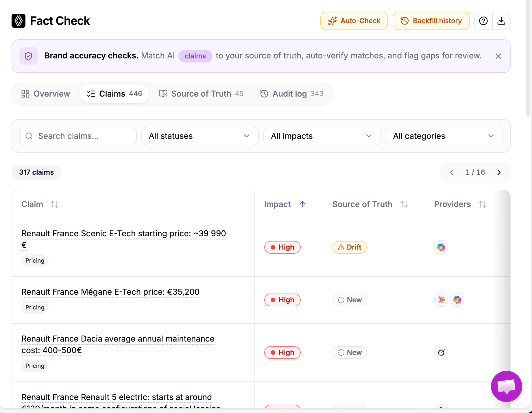
Task: Expand the All categories dropdown
Action: click(x=444, y=136)
